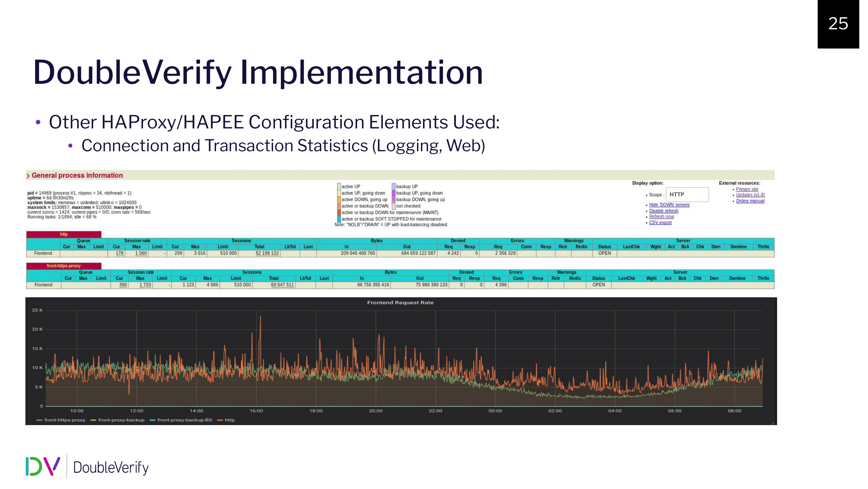Click the 00:00 time axis label
This screenshot has height=489, width=868.
pos(495,411)
